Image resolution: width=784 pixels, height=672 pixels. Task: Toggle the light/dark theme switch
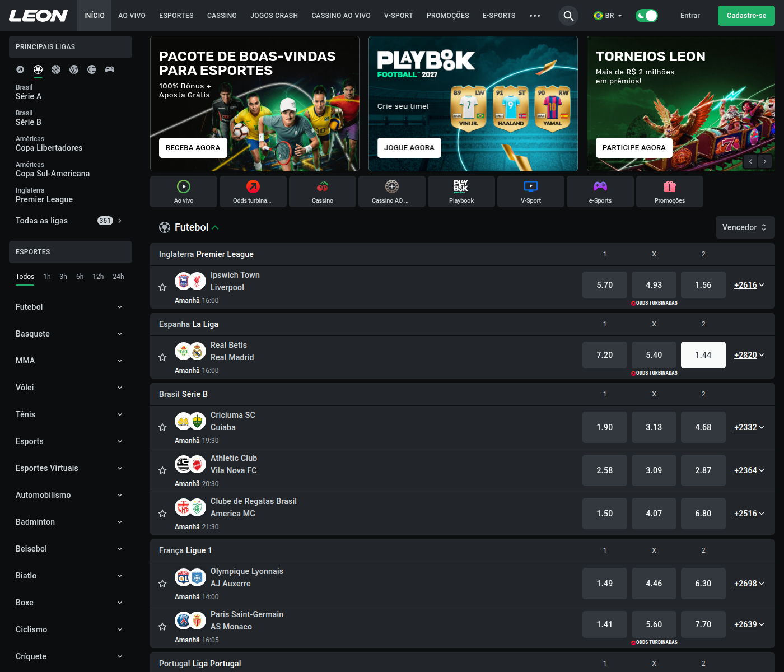tap(647, 16)
